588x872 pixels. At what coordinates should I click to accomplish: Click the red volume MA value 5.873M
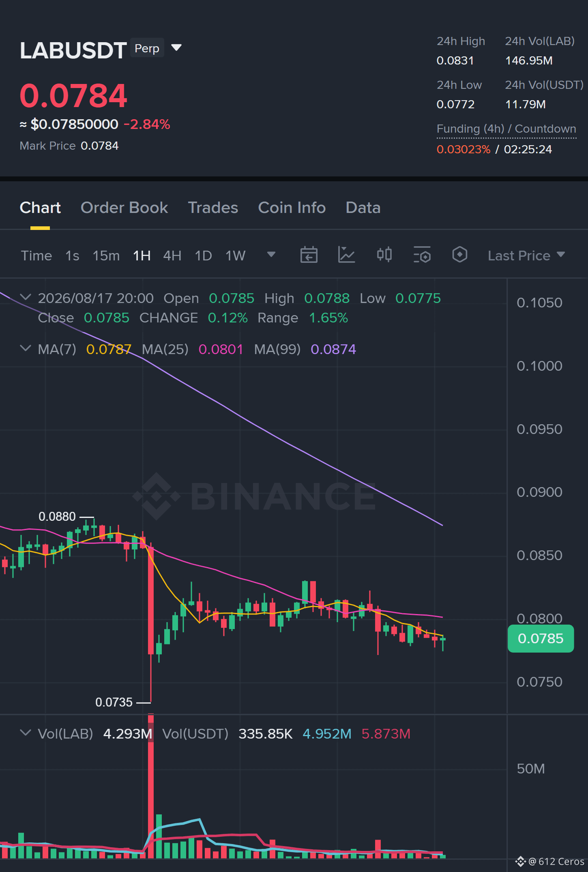click(386, 734)
